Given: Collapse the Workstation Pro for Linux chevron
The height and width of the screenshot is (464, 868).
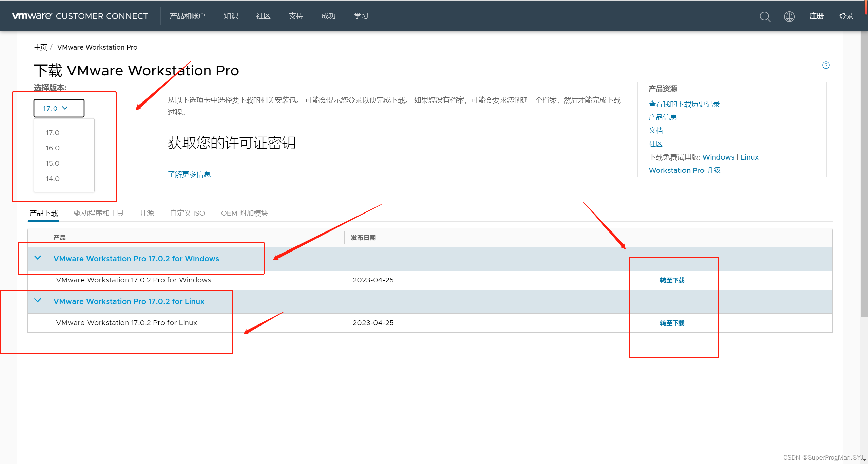Looking at the screenshot, I should pos(38,301).
